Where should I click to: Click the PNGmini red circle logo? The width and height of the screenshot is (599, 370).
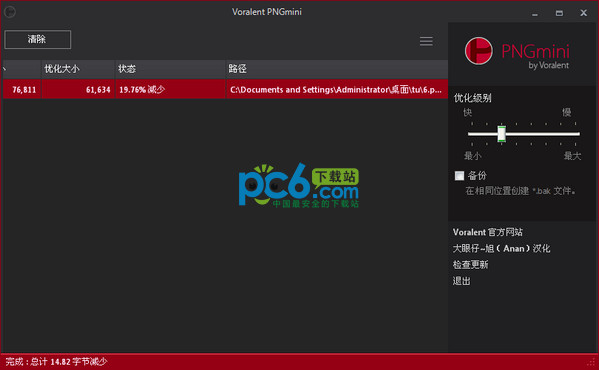pos(478,51)
